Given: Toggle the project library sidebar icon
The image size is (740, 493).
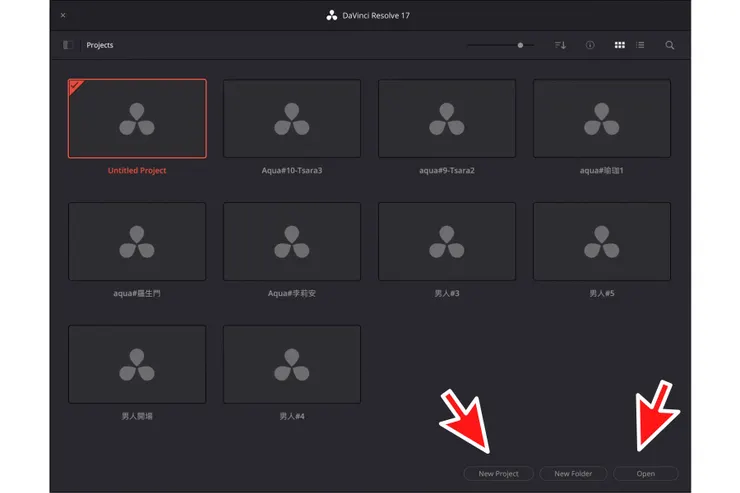Looking at the screenshot, I should (68, 45).
